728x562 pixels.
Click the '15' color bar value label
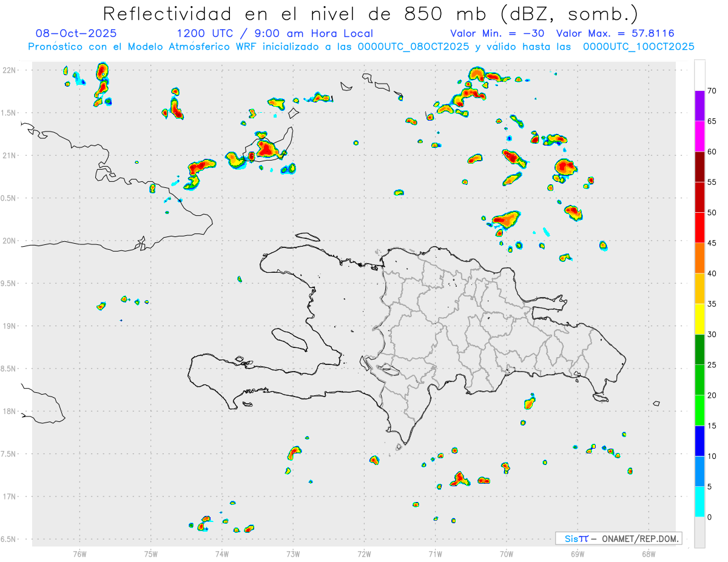point(712,426)
